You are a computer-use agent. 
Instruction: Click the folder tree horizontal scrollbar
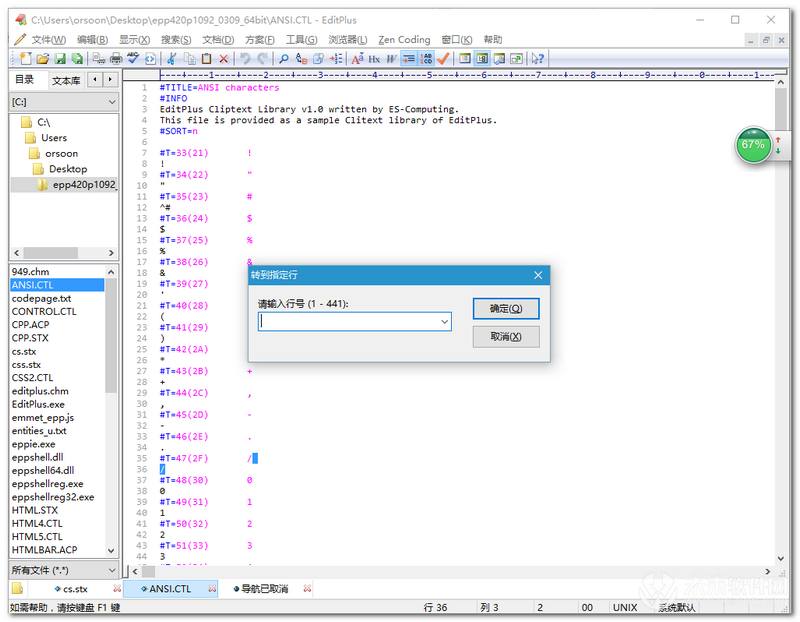(64, 253)
